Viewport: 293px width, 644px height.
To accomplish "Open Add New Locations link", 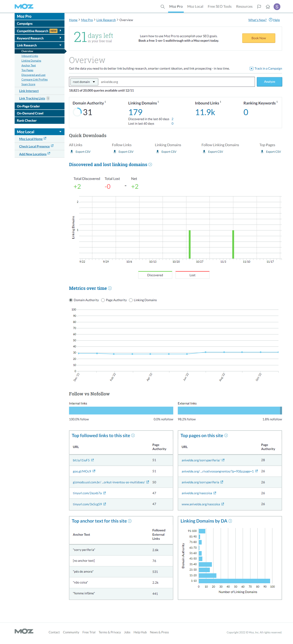I will pyautogui.click(x=33, y=154).
